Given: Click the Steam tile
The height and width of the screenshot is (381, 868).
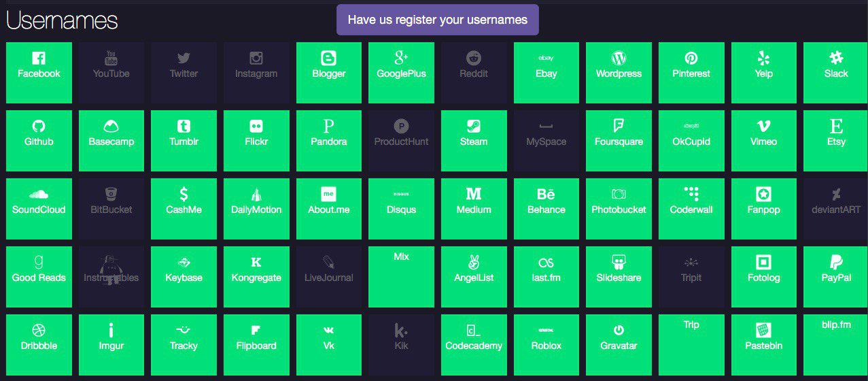Looking at the screenshot, I should coord(474,141).
